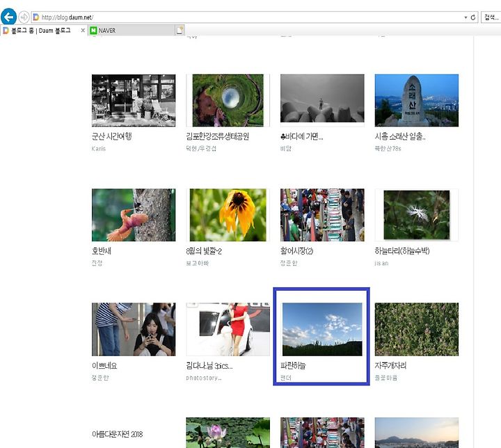Viewport: 501px width, 448px height.
Task: Click the NAVER tab's green N favicon
Action: coord(93,31)
